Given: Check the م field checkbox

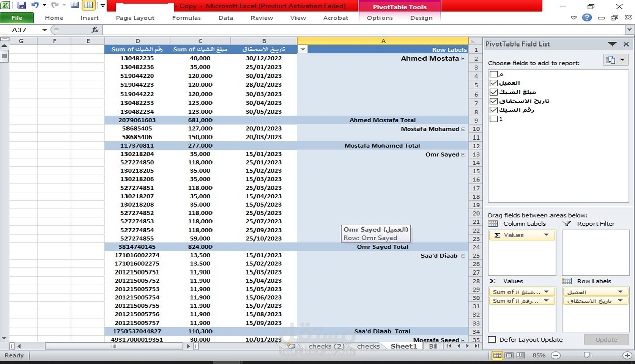Looking at the screenshot, I should [x=494, y=74].
